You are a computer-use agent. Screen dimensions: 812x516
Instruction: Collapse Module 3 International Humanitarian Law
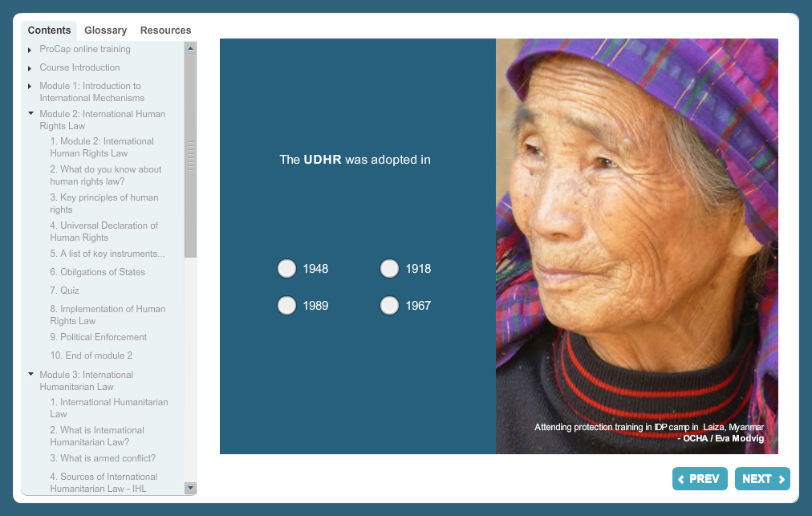click(30, 373)
